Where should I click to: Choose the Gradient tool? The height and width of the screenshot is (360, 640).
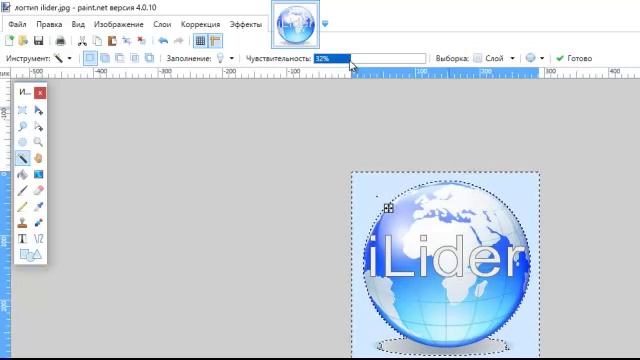38,174
